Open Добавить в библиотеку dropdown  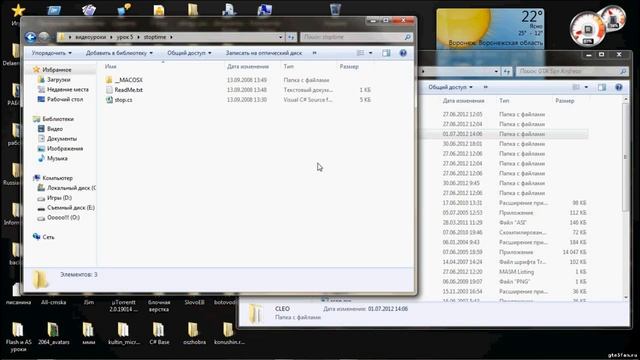click(x=119, y=53)
